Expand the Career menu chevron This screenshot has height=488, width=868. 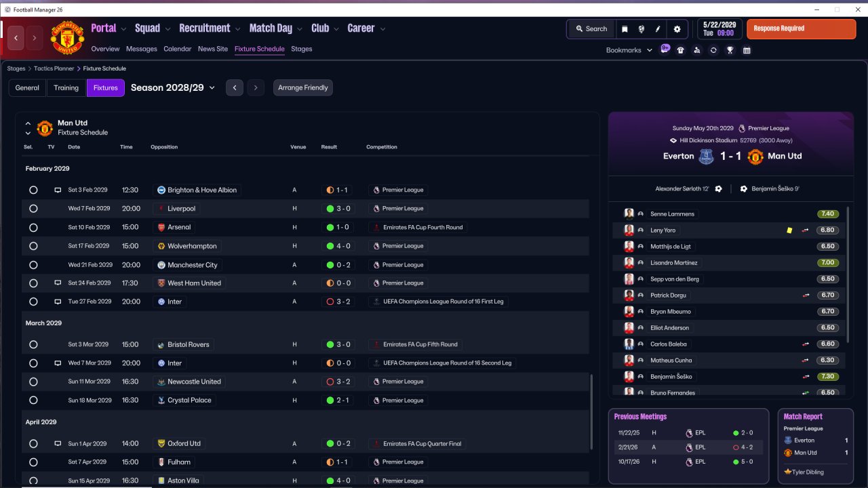[x=382, y=29]
